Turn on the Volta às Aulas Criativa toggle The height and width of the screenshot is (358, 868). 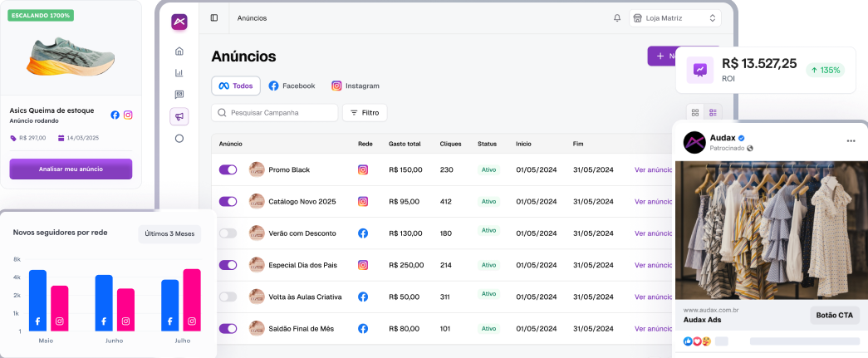point(228,297)
